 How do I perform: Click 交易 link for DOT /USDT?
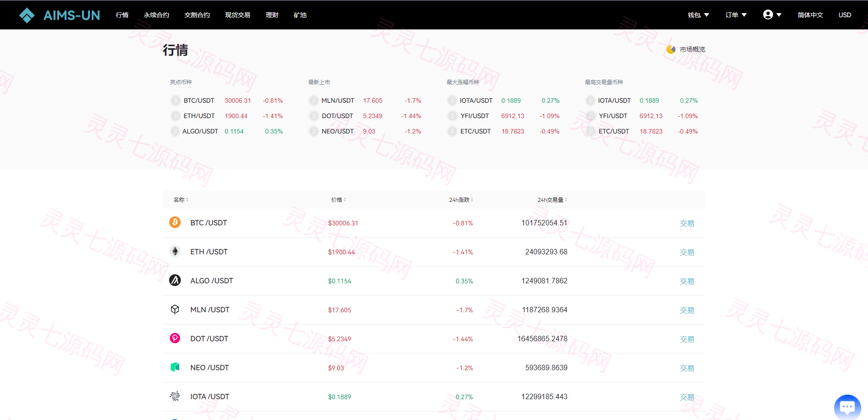pos(687,339)
